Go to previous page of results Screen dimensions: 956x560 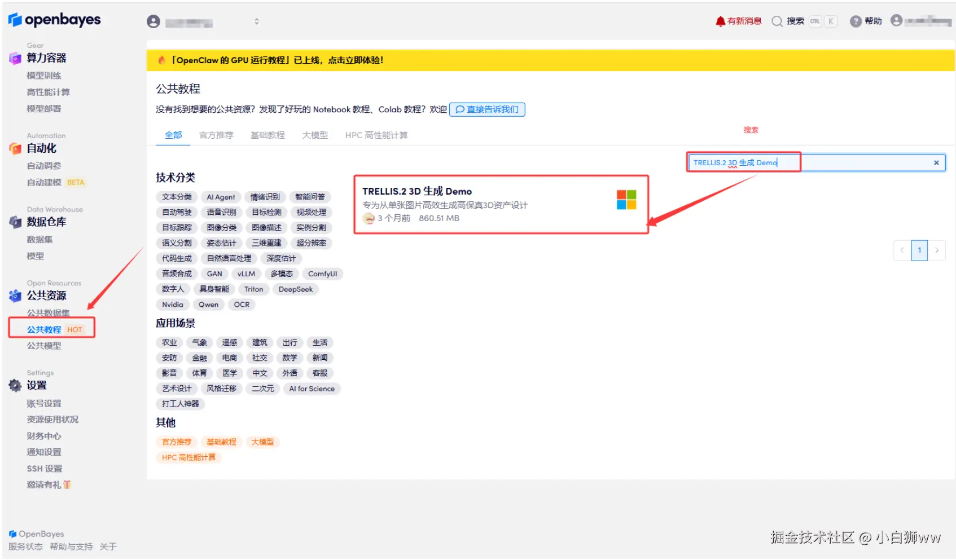(902, 250)
